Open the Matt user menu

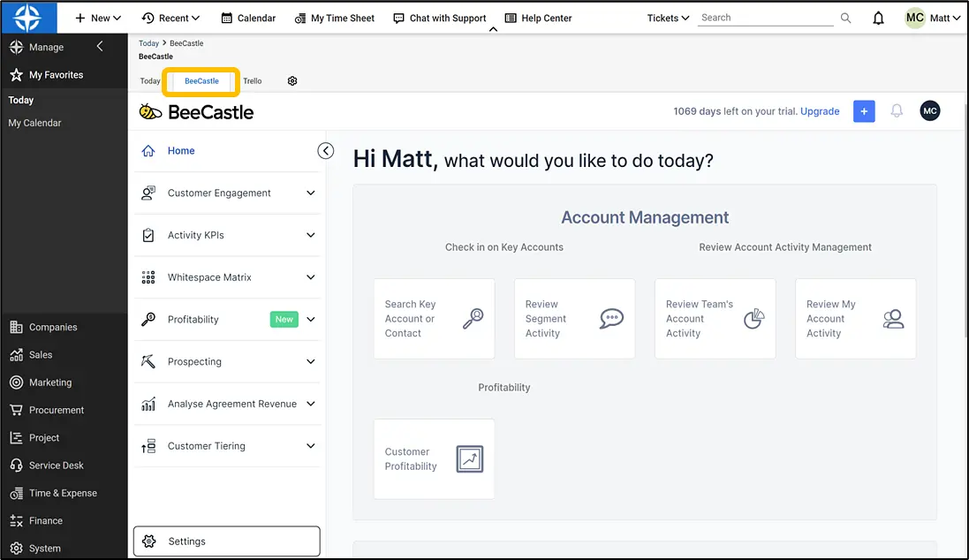pos(945,18)
